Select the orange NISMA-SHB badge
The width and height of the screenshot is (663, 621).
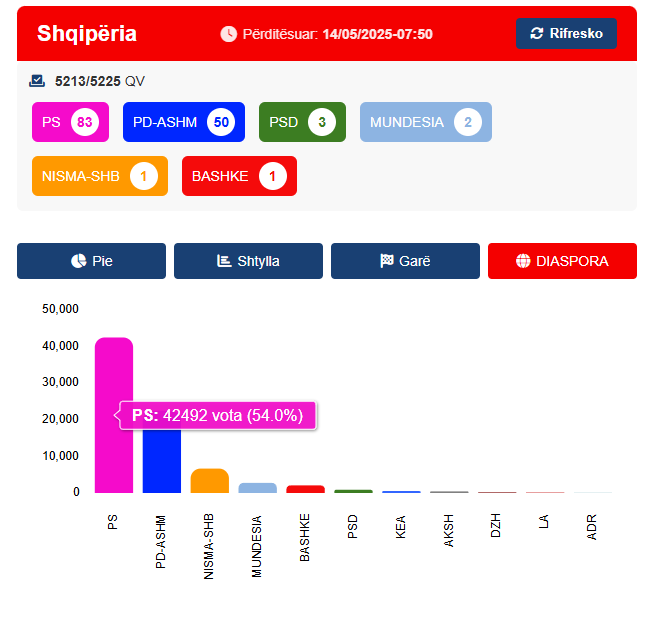click(100, 176)
